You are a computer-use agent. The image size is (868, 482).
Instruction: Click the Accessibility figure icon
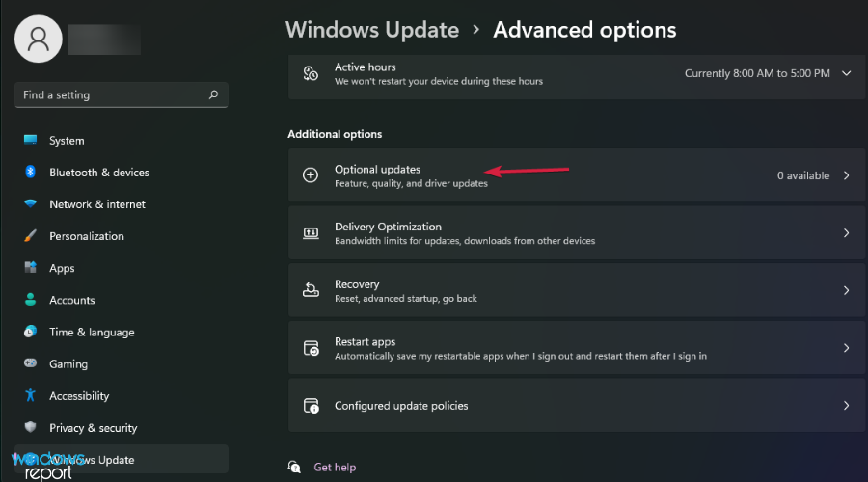point(30,396)
